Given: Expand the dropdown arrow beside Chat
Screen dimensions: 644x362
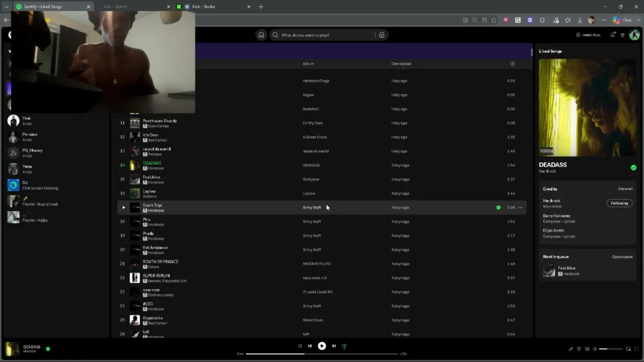Looking at the screenshot, I should (x=637, y=20).
